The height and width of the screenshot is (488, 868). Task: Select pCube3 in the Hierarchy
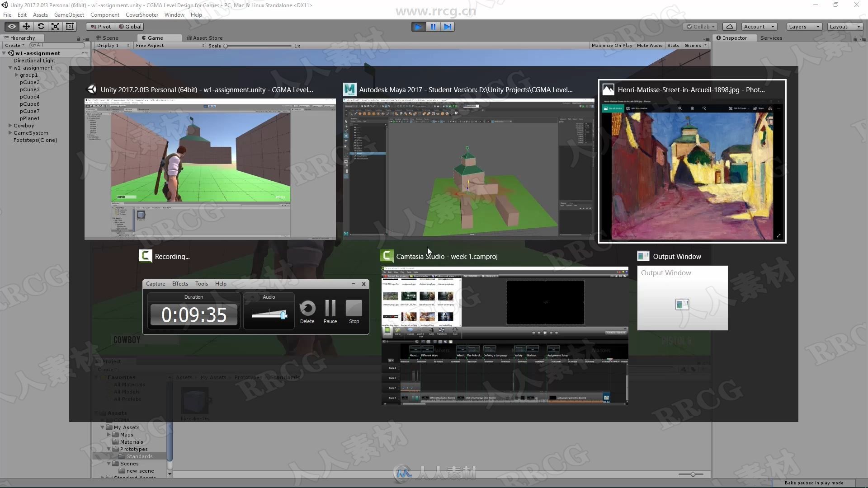pyautogui.click(x=29, y=89)
